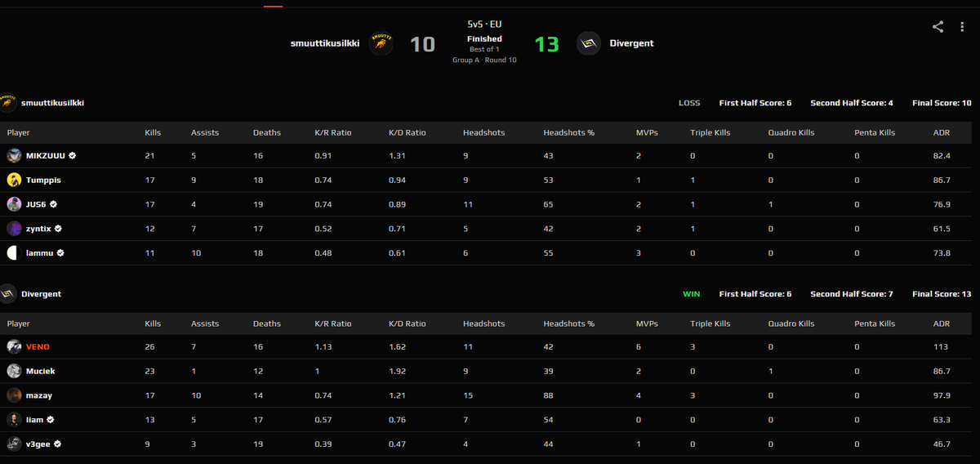This screenshot has width=980, height=464.
Task: Click Kills column header in Divergent table
Action: tap(153, 323)
